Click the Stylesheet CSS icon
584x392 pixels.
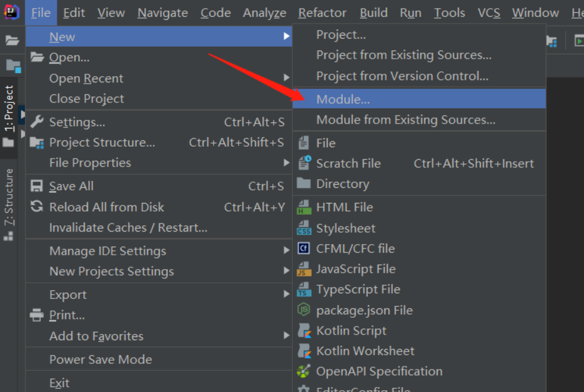pyautogui.click(x=304, y=228)
